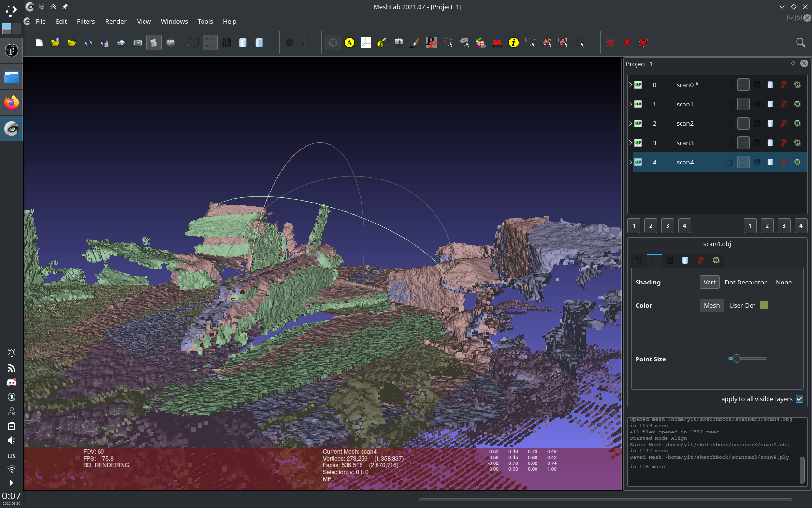Screen dimensions: 812x508
Task: Open the Render menu
Action: pyautogui.click(x=116, y=21)
